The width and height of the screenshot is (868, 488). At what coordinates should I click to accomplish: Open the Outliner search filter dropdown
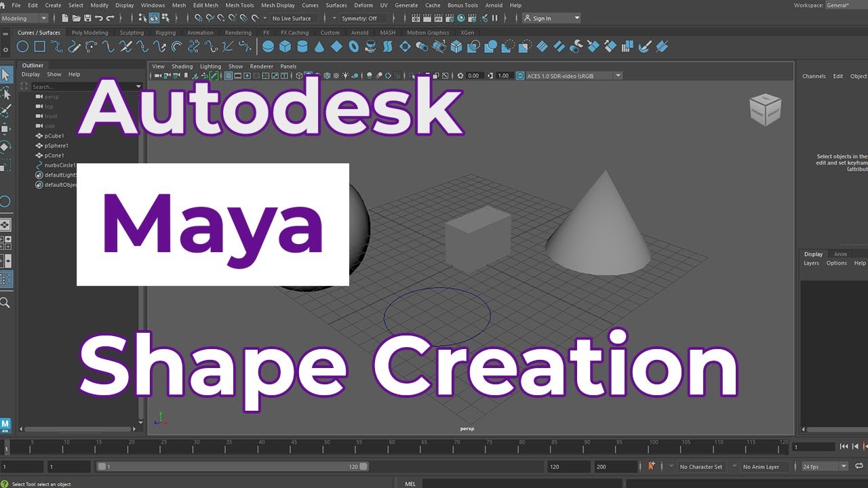click(139, 87)
